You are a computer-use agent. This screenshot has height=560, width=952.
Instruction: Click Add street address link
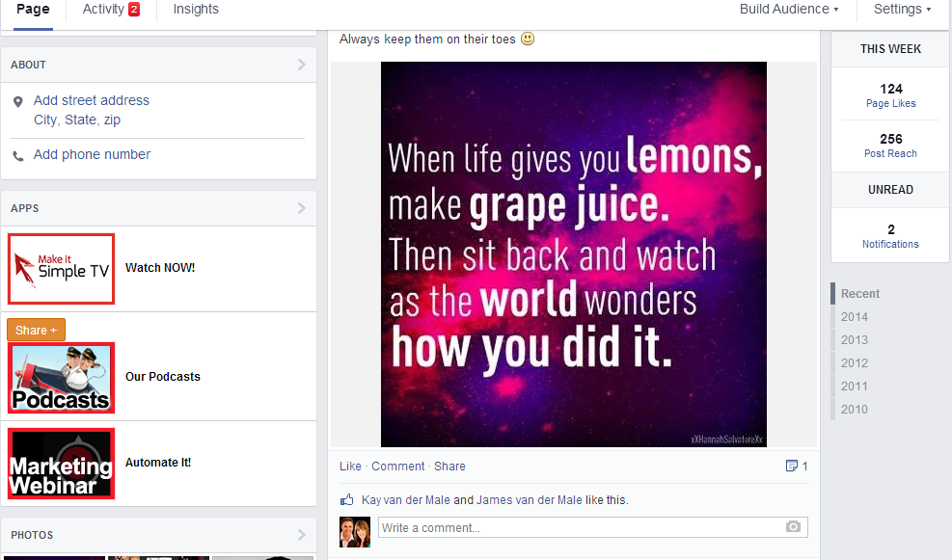[x=91, y=100]
